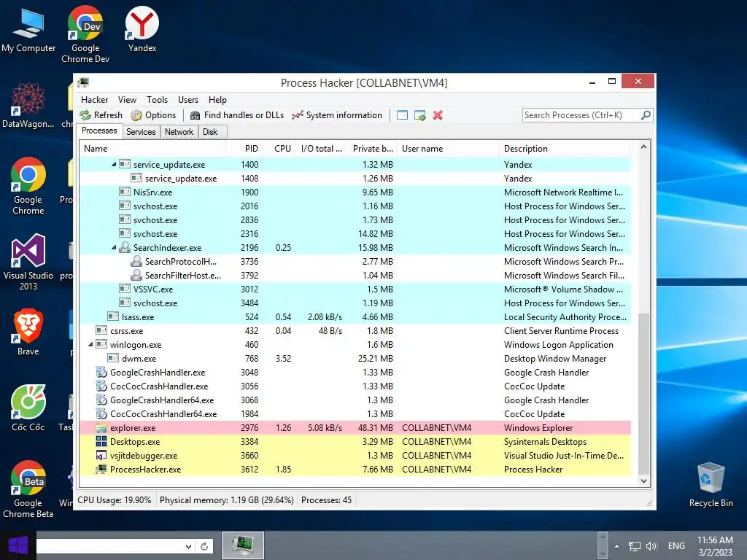Switch to the Services tab

point(141,132)
